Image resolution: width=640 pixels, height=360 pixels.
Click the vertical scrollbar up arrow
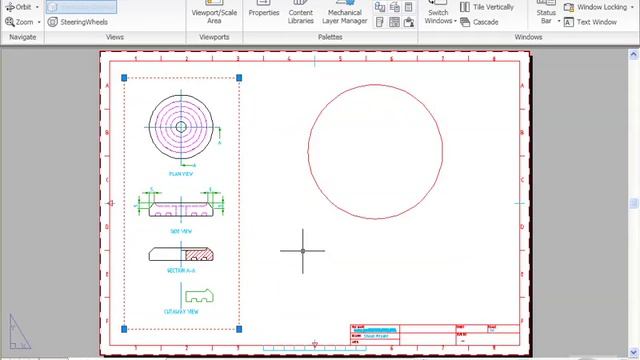[x=633, y=54]
